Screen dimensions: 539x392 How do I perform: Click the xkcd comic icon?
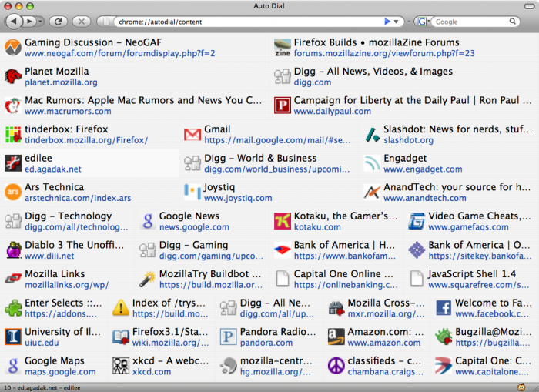tap(121, 366)
